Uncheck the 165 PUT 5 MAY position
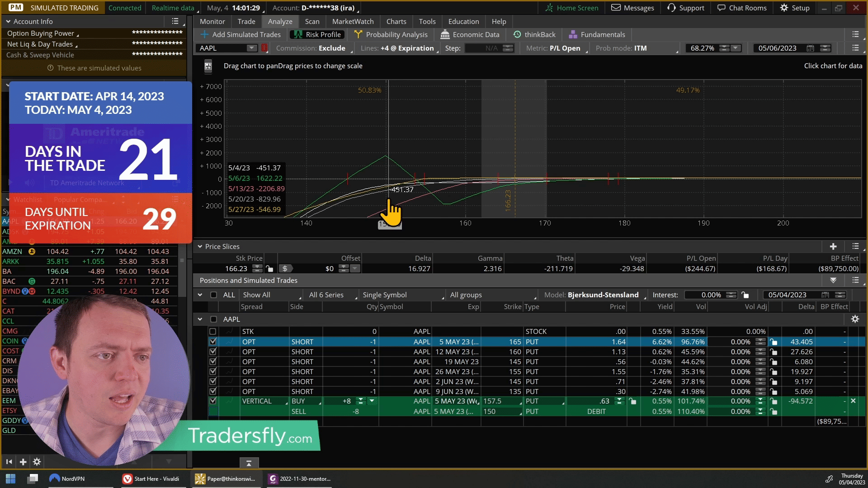This screenshot has height=488, width=868. click(x=213, y=342)
